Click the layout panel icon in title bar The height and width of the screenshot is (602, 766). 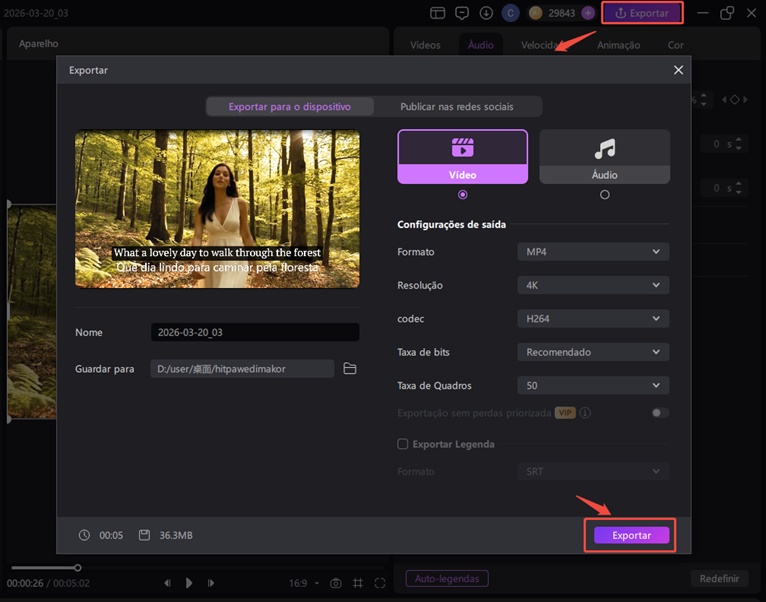coord(437,13)
